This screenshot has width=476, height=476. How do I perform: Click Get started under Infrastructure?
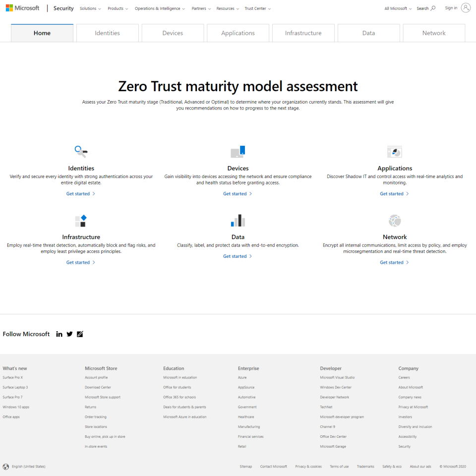(x=81, y=262)
